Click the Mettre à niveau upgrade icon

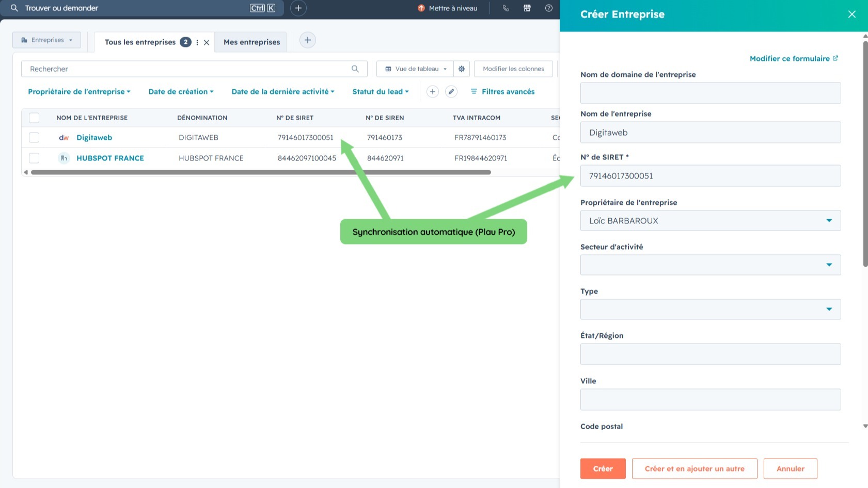point(421,8)
